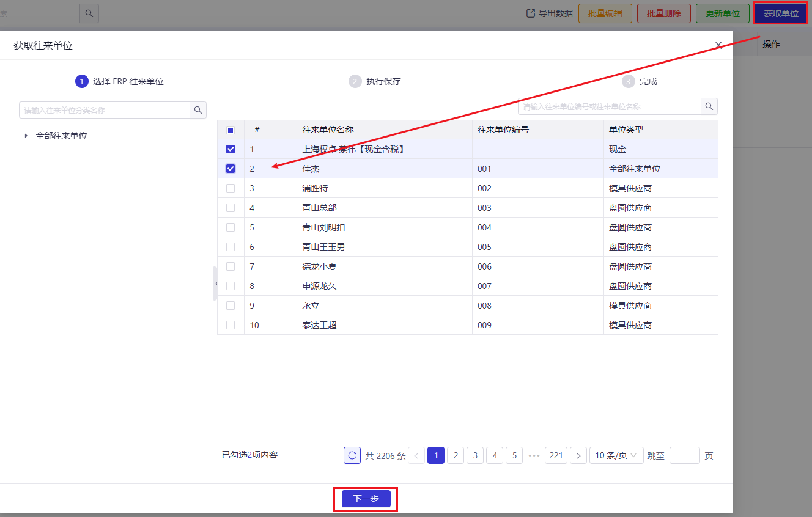The image size is (812, 517).
Task: Click the 获取单位 button
Action: (x=781, y=13)
